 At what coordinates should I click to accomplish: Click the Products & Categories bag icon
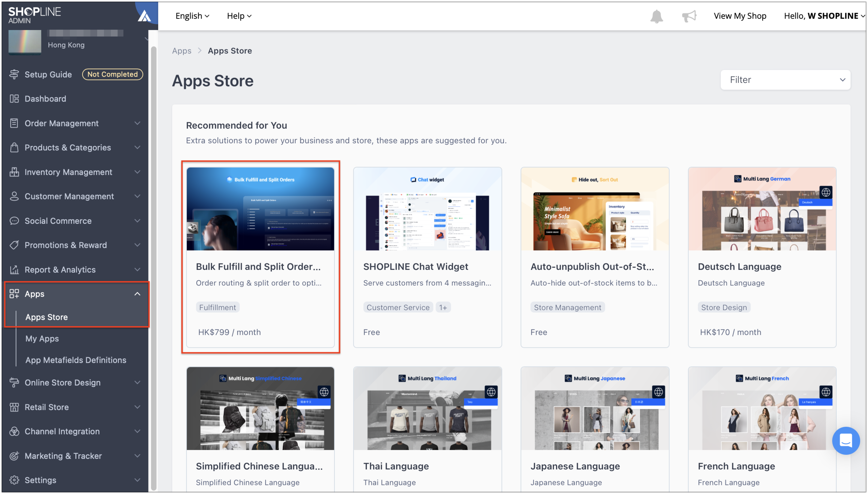pyautogui.click(x=14, y=148)
